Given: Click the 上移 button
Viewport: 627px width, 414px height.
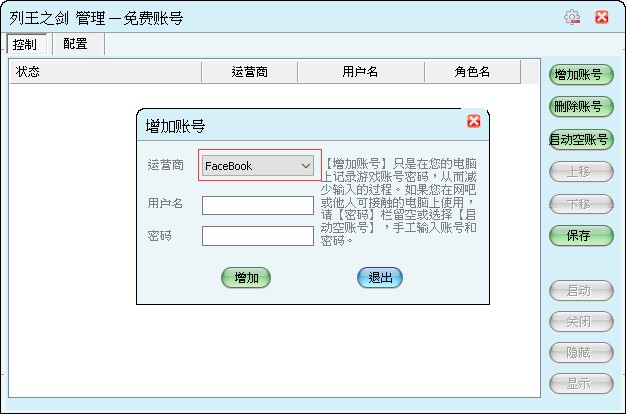Looking at the screenshot, I should click(x=580, y=171).
